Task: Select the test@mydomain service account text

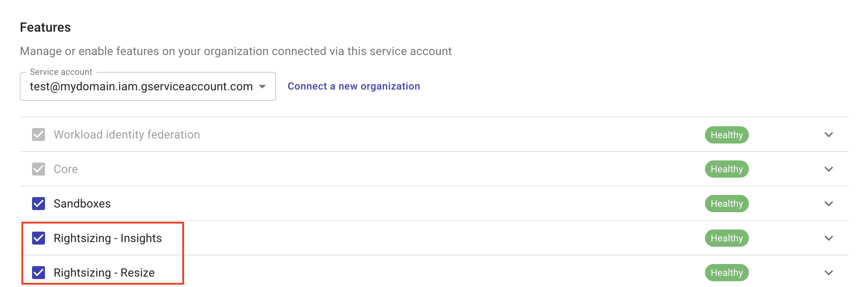Action: [x=140, y=86]
